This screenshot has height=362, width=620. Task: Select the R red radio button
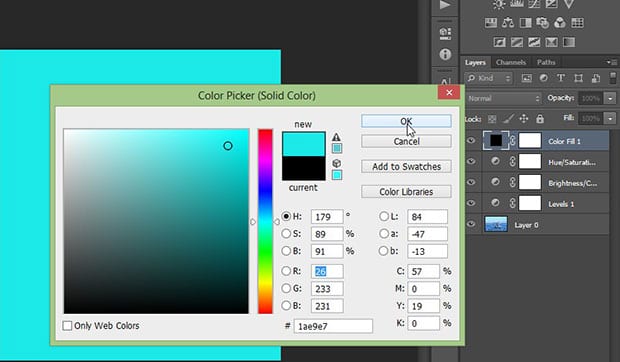pos(286,271)
